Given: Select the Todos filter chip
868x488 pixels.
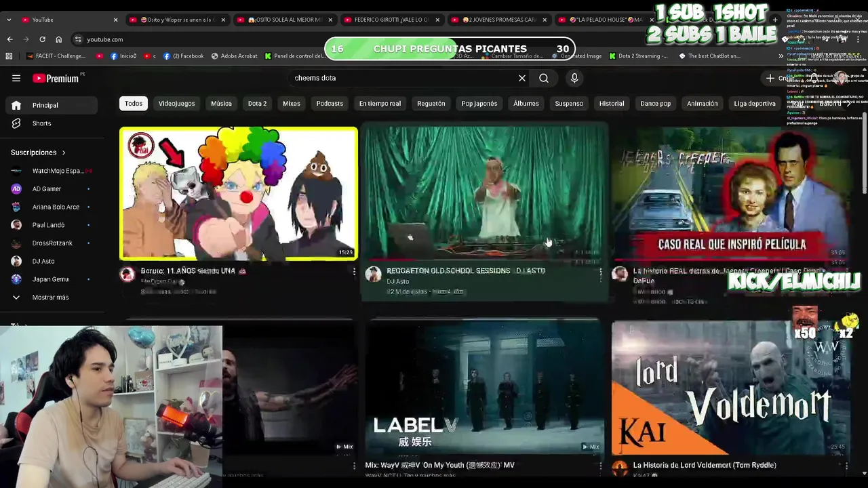Looking at the screenshot, I should (x=134, y=104).
